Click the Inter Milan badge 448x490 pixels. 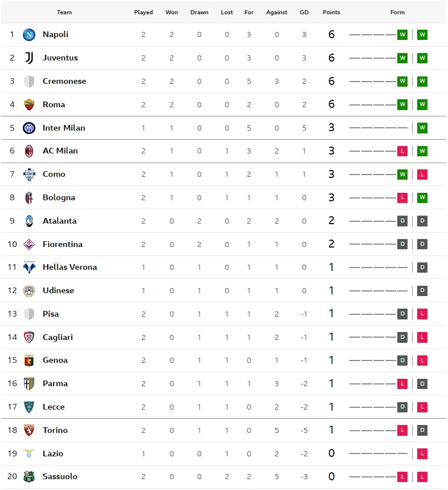coord(29,128)
